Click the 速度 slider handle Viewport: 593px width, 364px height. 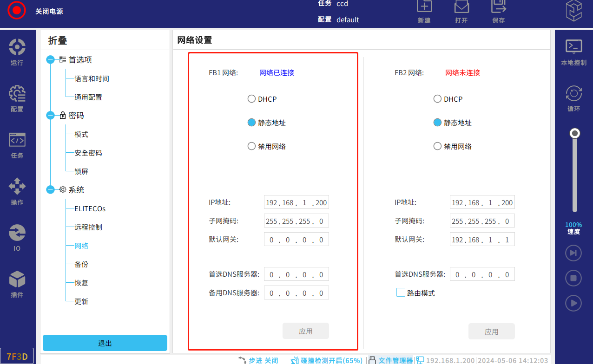[575, 134]
